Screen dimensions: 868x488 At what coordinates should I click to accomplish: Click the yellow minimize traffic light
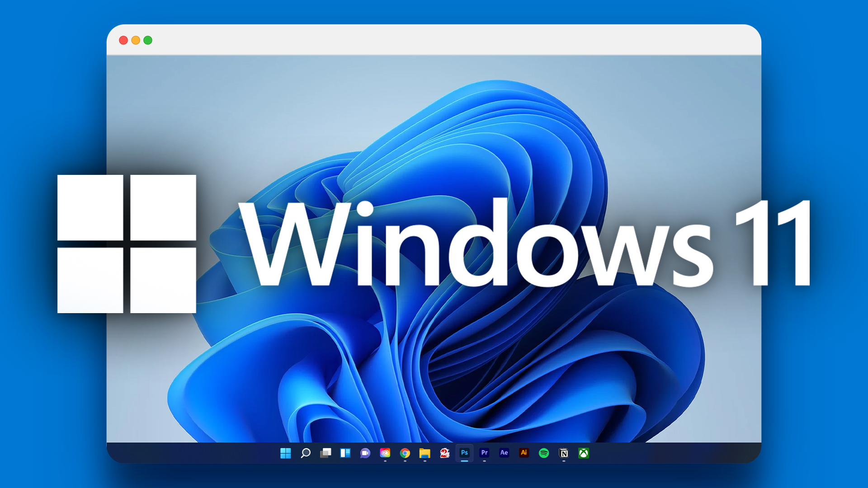[x=135, y=40]
